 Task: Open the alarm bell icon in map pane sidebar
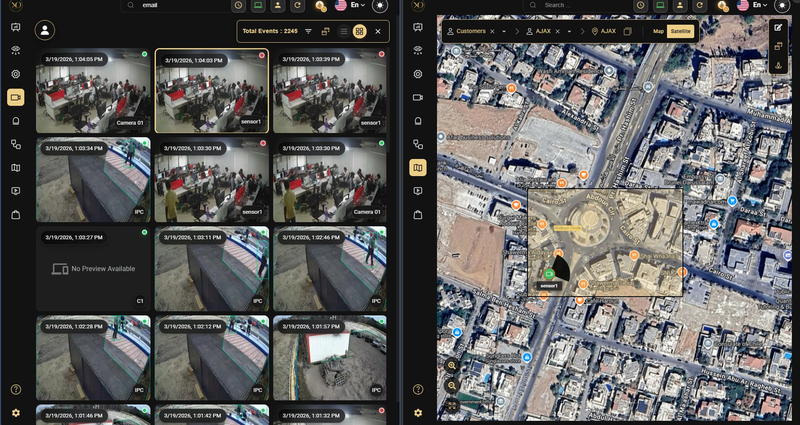(418, 121)
